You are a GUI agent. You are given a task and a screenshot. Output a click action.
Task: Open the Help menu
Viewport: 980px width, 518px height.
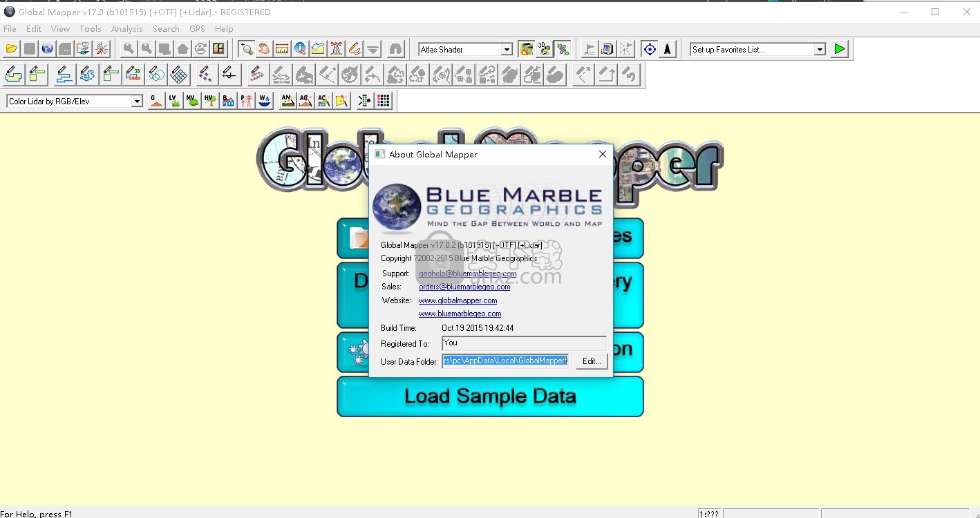click(224, 29)
